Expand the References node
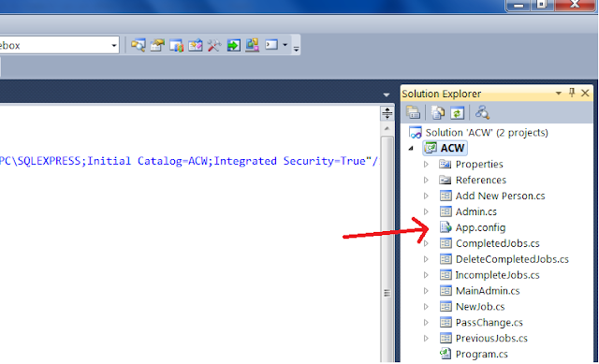The height and width of the screenshot is (364, 599). [x=427, y=180]
